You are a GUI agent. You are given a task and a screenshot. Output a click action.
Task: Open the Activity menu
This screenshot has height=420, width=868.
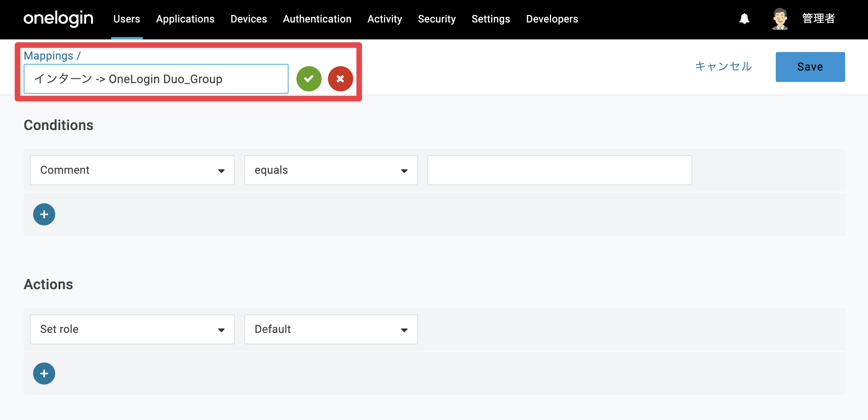tap(385, 19)
